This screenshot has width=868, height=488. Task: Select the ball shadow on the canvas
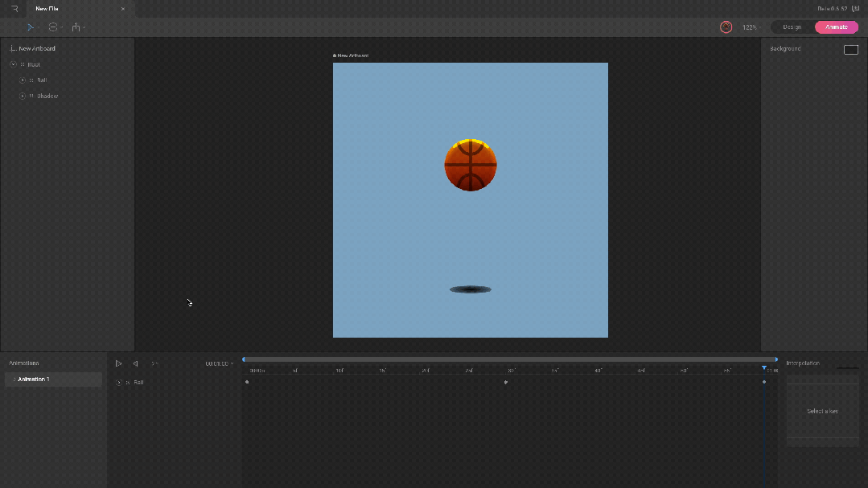click(x=471, y=289)
